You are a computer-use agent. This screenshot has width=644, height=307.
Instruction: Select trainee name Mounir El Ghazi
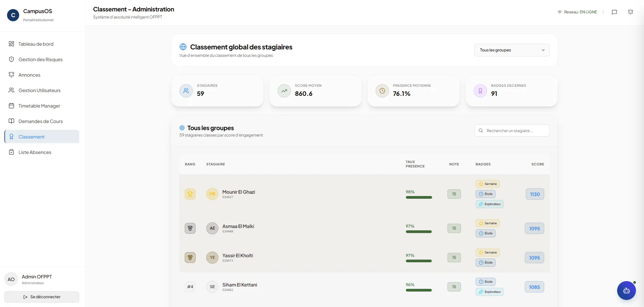click(239, 192)
